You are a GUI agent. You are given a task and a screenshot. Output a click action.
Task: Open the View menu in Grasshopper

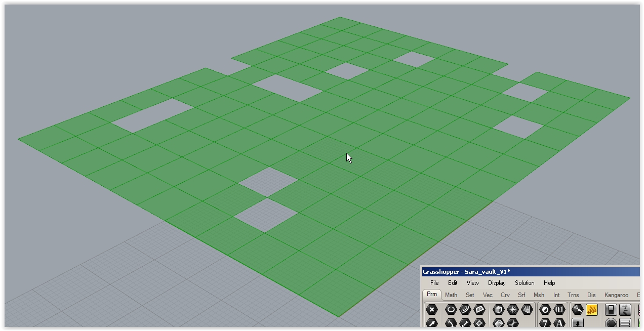pyautogui.click(x=472, y=283)
